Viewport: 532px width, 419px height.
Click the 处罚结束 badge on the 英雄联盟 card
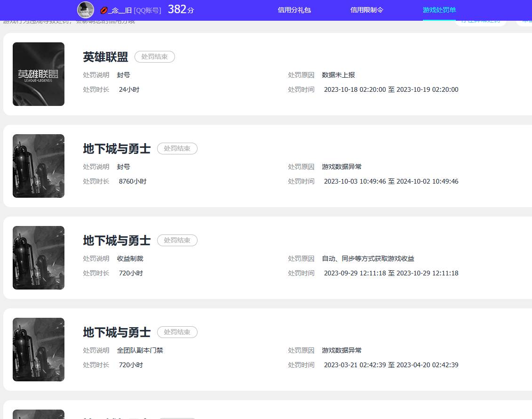154,56
